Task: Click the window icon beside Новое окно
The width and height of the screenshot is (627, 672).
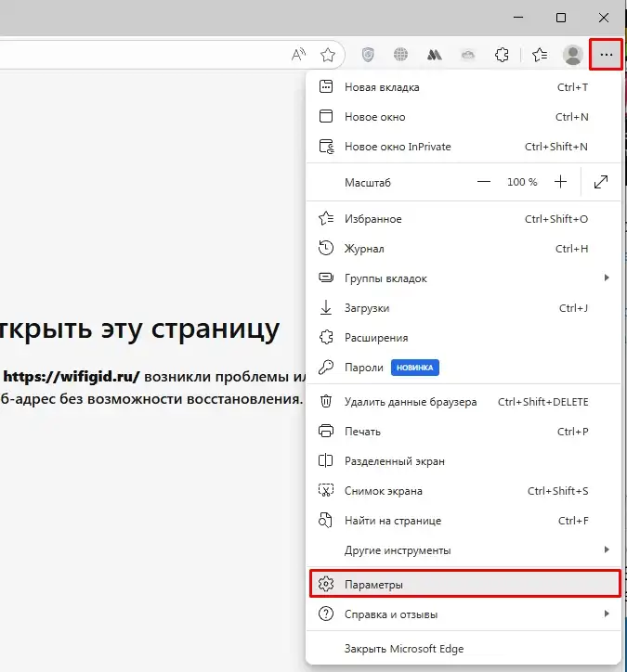Action: pos(326,116)
